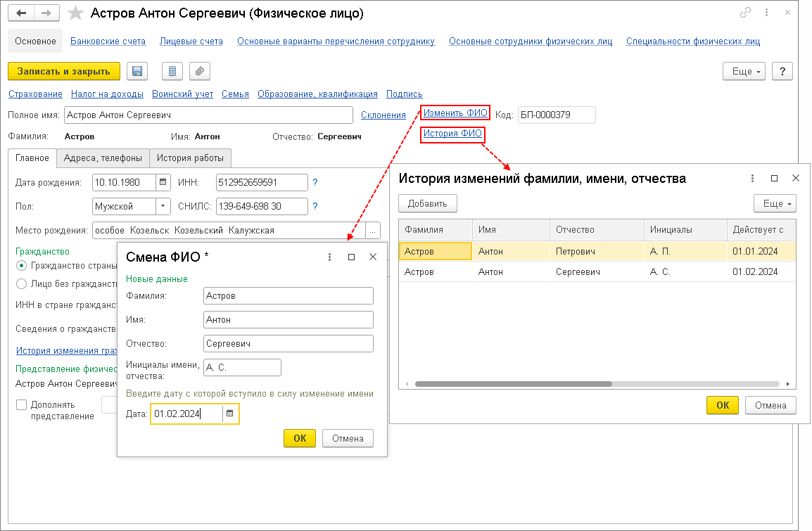Click Отмена in Смена ФИО dialog
Screen dimensions: 812x531
click(x=348, y=438)
